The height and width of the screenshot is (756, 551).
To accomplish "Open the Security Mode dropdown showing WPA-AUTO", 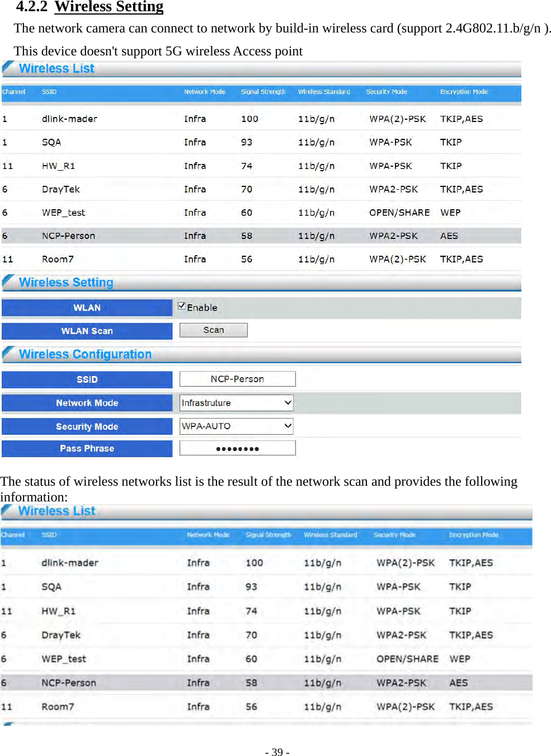I will click(x=236, y=426).
